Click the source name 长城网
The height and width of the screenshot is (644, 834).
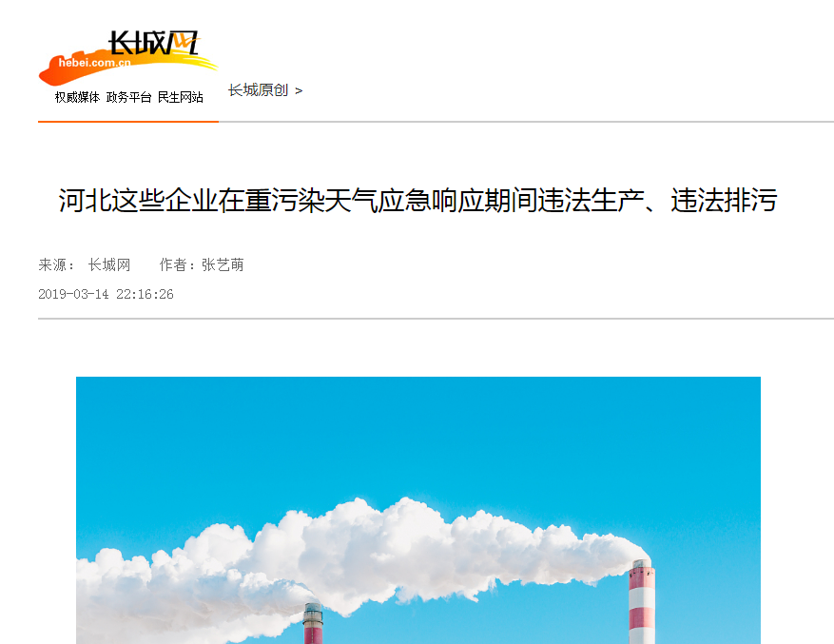109,264
